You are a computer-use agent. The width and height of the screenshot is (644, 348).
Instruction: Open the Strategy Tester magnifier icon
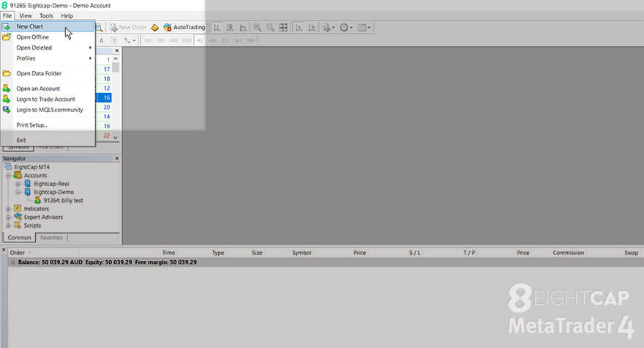pos(100,28)
